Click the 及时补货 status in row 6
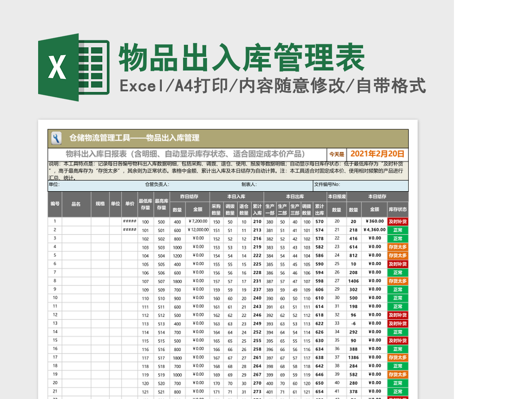The height and width of the screenshot is (399, 532). pyautogui.click(x=398, y=264)
